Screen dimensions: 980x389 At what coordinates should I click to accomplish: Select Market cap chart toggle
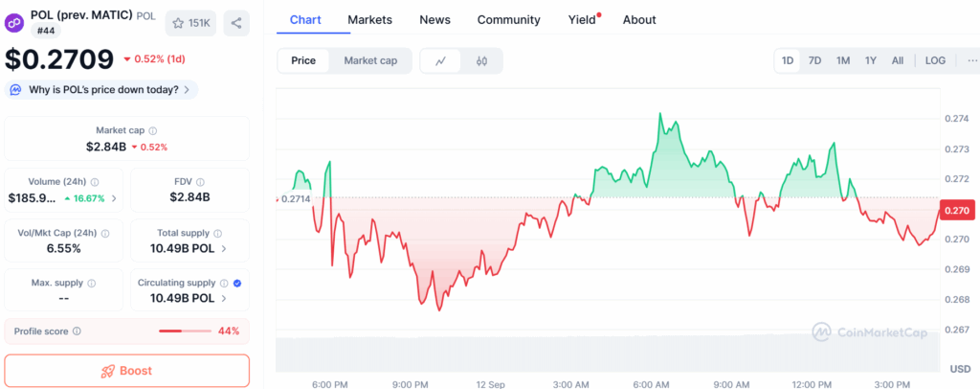(370, 60)
